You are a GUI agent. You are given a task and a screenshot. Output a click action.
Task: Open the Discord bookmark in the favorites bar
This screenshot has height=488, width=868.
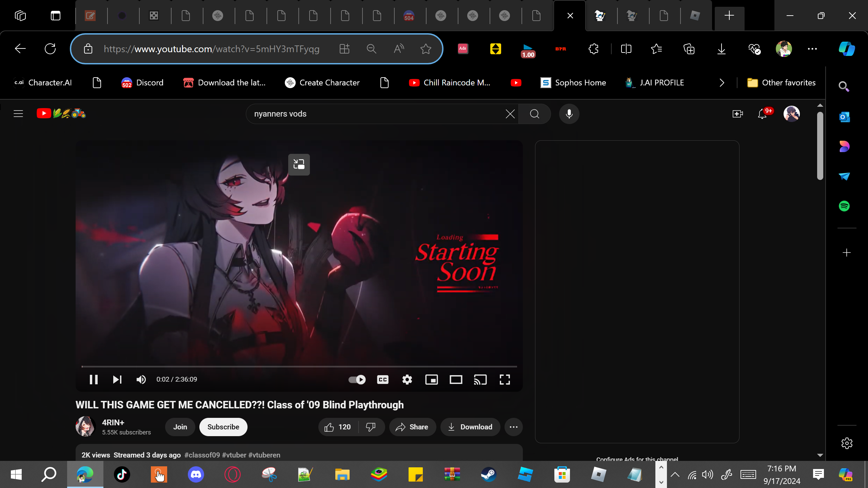tap(142, 83)
